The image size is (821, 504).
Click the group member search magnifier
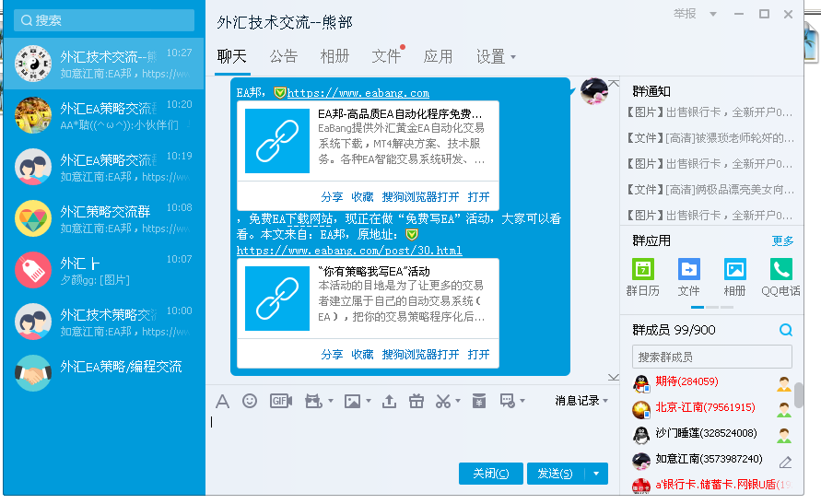coord(786,330)
